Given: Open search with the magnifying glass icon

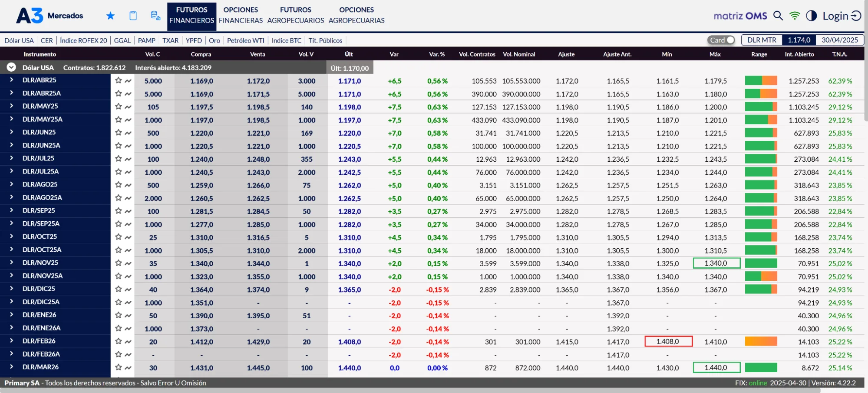Looking at the screenshot, I should pyautogui.click(x=778, y=16).
